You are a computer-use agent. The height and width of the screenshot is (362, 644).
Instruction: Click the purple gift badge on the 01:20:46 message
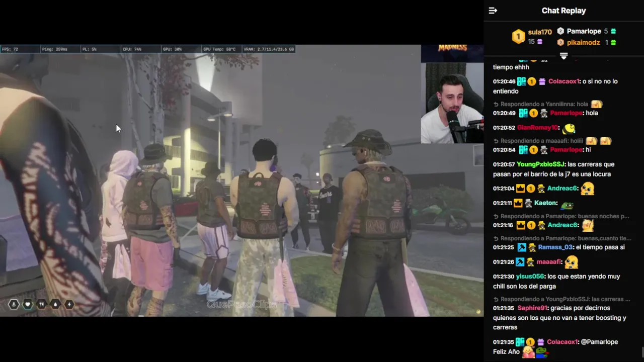pos(542,81)
